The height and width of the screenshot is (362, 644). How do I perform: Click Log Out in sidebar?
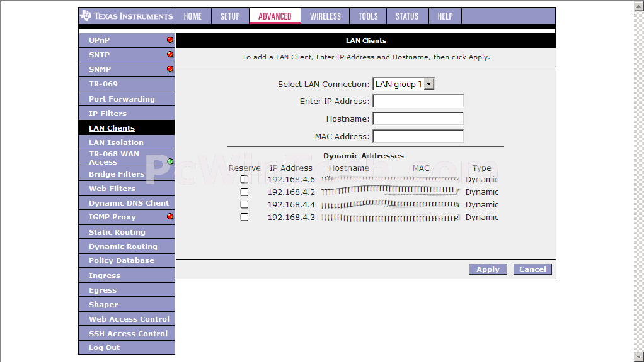127,347
